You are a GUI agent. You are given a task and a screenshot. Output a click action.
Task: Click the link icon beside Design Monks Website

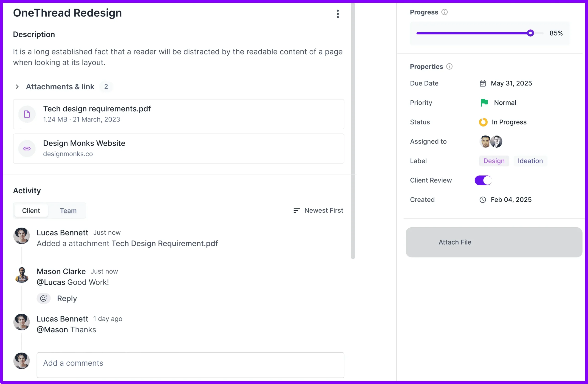(27, 149)
